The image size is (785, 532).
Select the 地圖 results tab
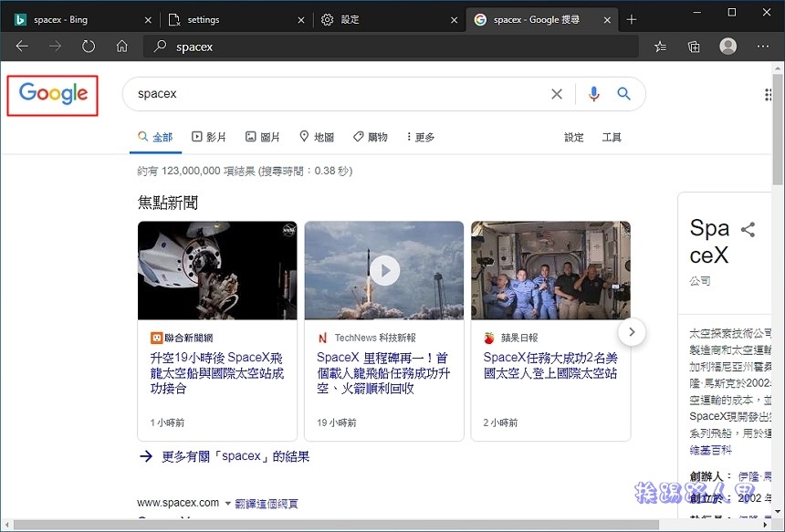point(317,137)
